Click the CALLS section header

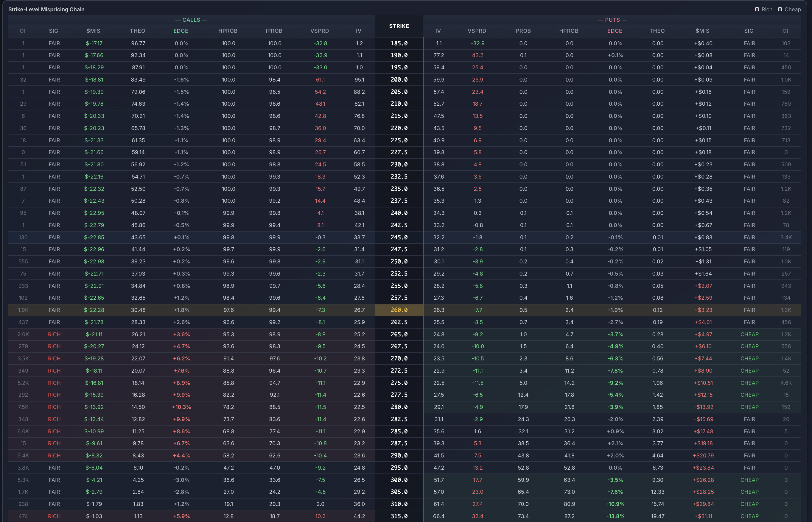[x=191, y=20]
